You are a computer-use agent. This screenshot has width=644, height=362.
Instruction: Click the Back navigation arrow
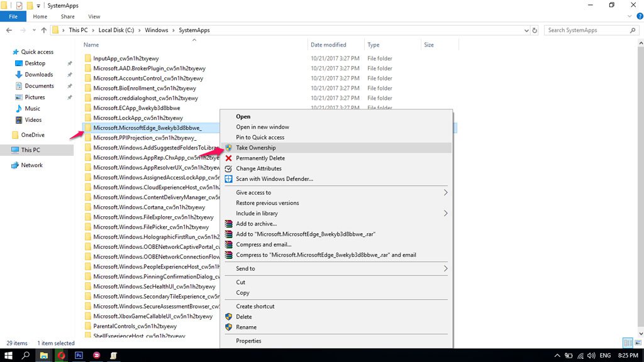click(9, 30)
